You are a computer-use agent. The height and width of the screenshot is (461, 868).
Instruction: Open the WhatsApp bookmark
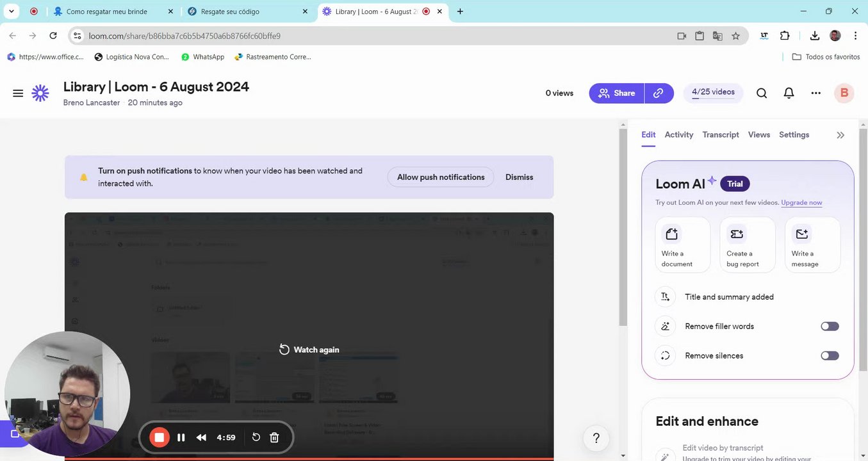(x=202, y=57)
